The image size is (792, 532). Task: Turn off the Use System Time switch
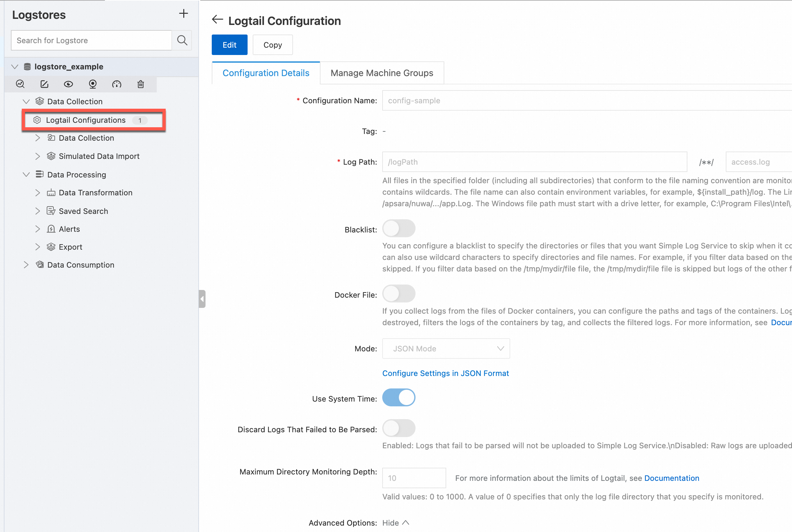399,397
